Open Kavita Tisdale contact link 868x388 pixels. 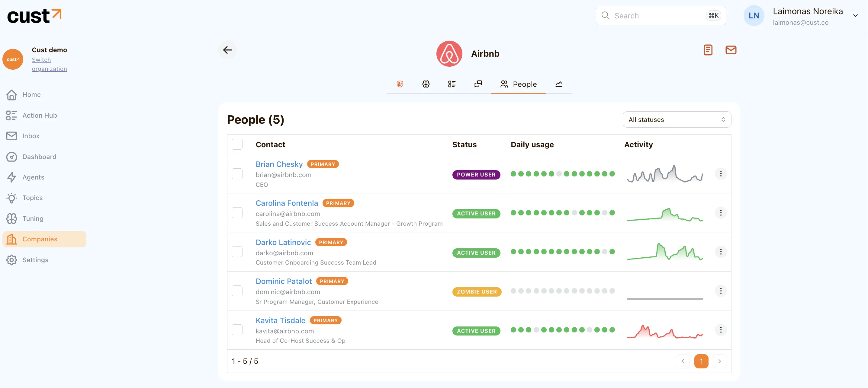(280, 320)
